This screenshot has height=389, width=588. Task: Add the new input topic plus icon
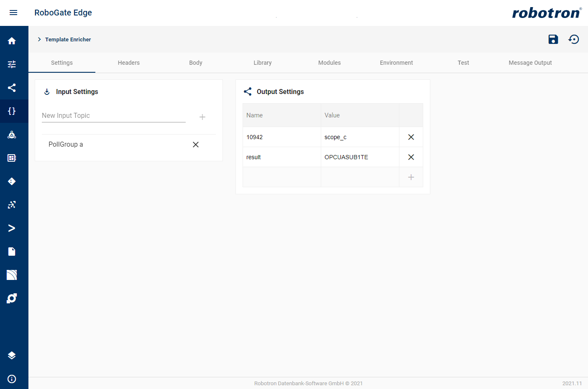pos(202,117)
